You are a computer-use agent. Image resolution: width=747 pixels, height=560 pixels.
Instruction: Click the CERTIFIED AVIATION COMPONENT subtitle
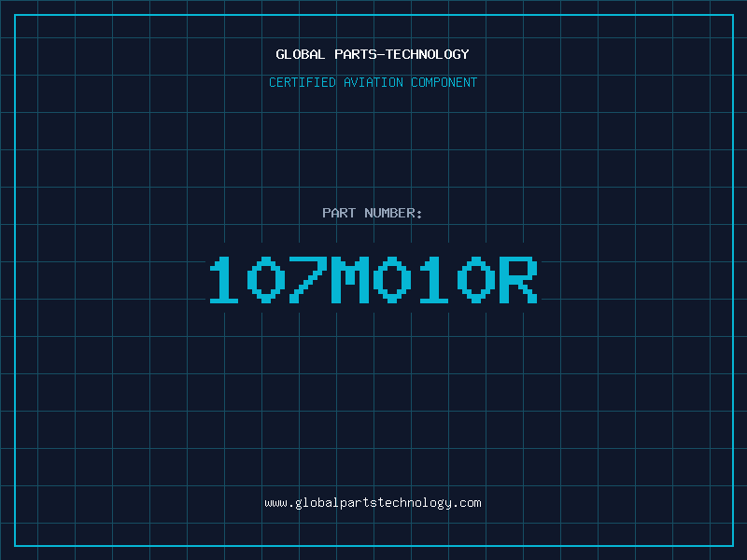coord(373,82)
